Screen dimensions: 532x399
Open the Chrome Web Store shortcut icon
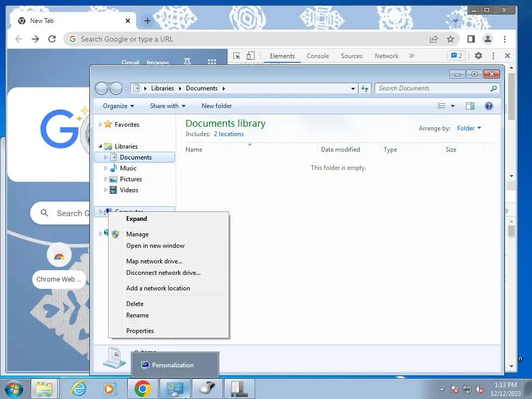pyautogui.click(x=59, y=255)
